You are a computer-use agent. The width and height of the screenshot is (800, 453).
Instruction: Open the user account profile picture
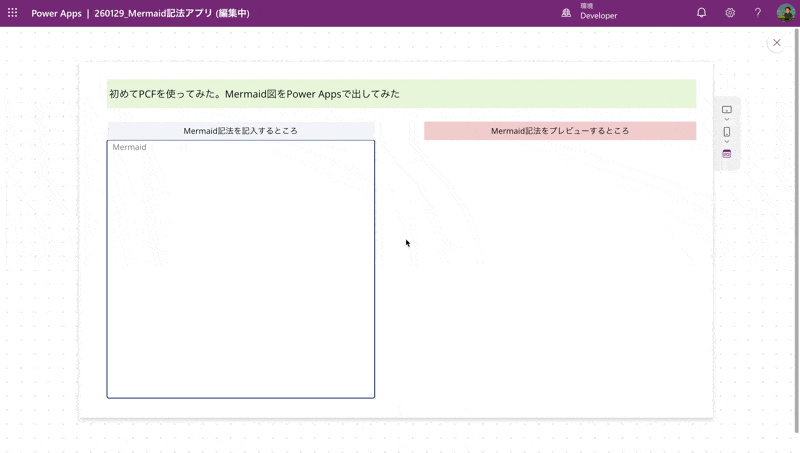[x=786, y=13]
